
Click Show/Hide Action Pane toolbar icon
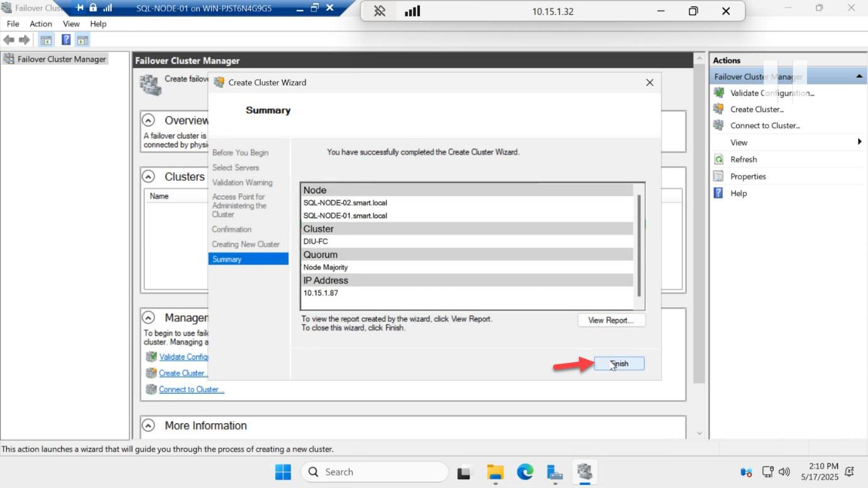(x=83, y=40)
